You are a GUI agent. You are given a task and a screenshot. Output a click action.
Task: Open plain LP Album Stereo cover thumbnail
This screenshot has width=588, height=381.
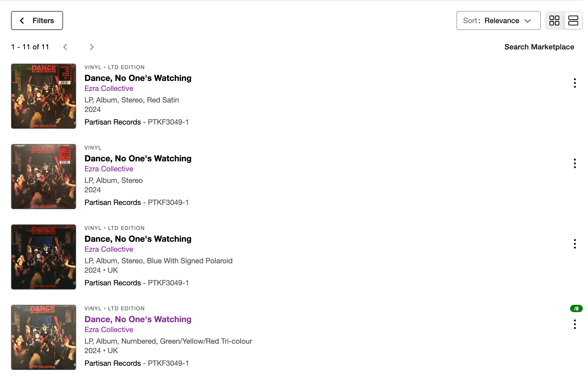point(44,177)
